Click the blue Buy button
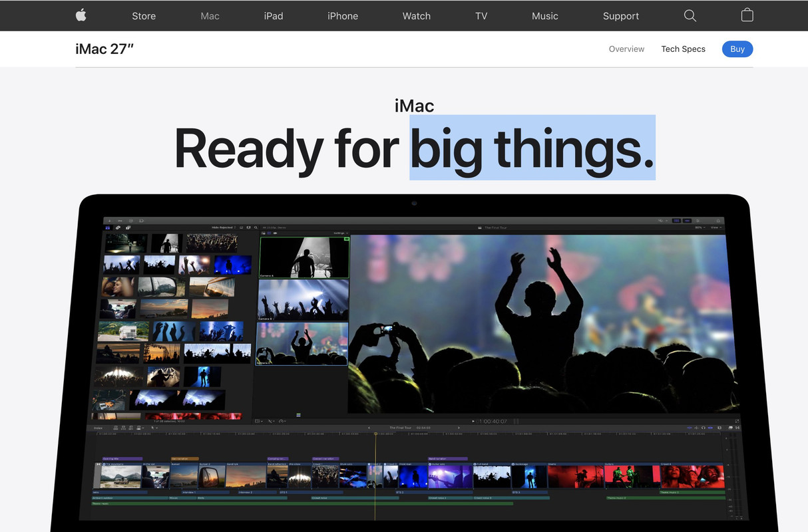Viewport: 808px width, 532px height. click(737, 49)
